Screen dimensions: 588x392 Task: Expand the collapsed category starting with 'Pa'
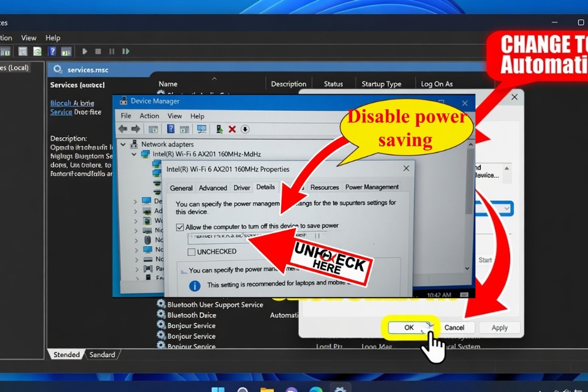point(135,269)
